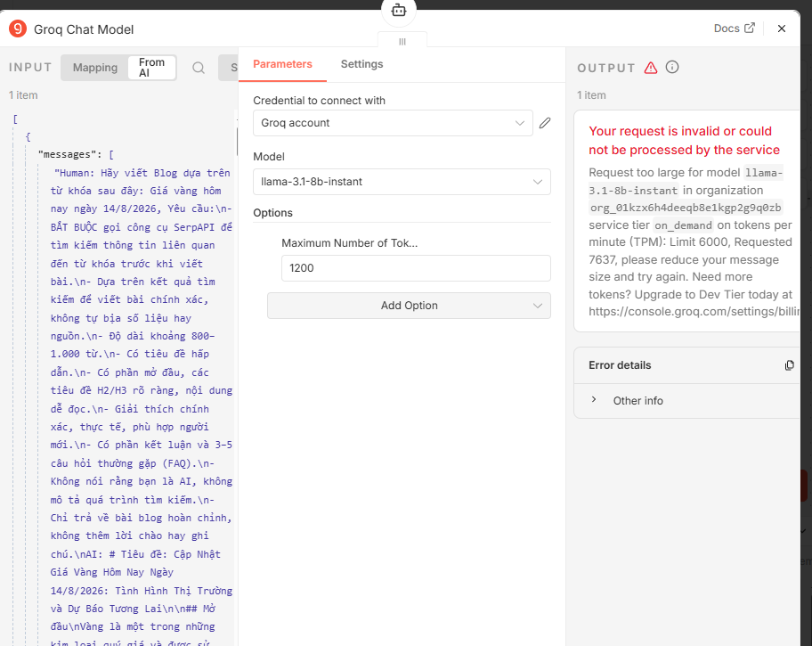Edit credential with the pencil icon

(545, 123)
